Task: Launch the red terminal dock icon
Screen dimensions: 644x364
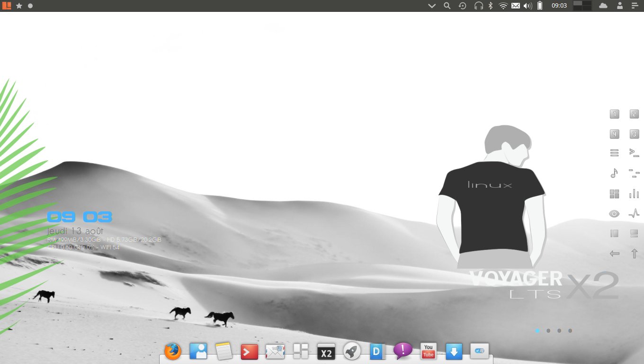Action: (x=250, y=351)
